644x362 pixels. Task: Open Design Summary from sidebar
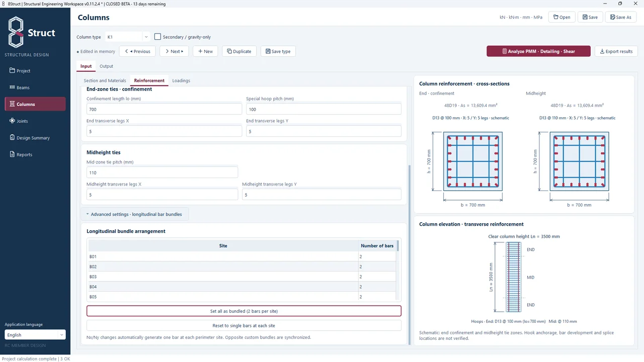pos(35,138)
